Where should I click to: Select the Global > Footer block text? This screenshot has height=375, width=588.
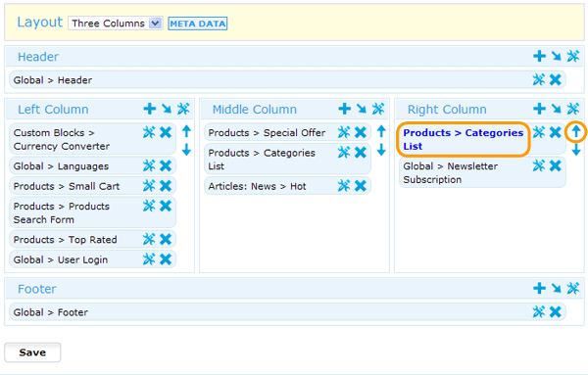pyautogui.click(x=51, y=312)
